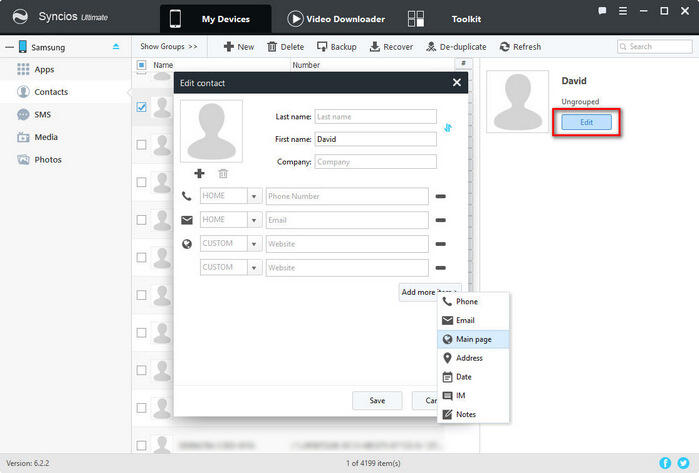Remove the phone number row
The width and height of the screenshot is (699, 473).
[x=440, y=197]
